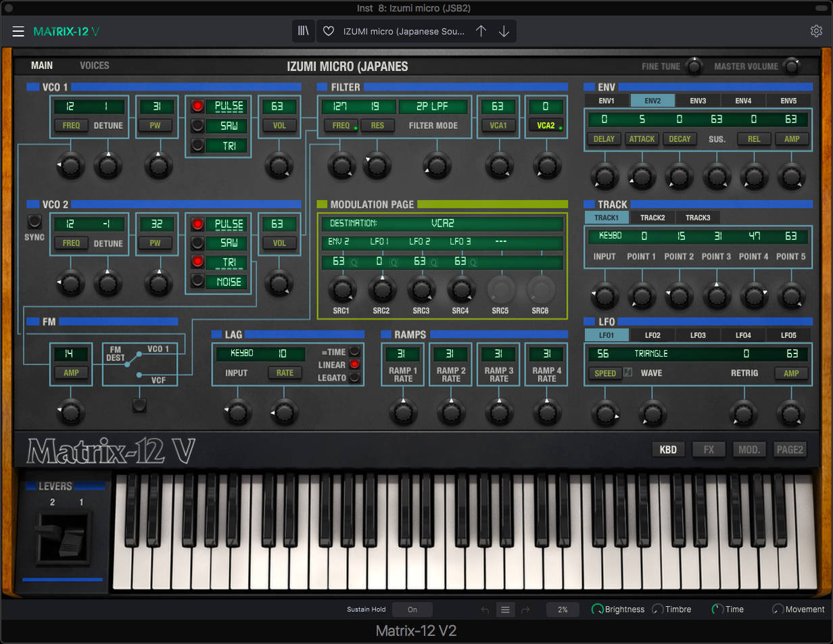Select the TRACK2 tab
Screen dimensions: 833x644
point(652,218)
